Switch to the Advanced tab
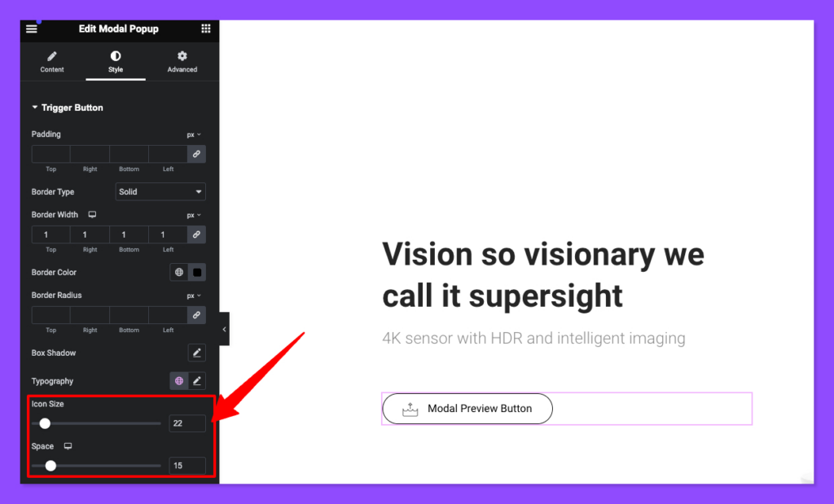834x504 pixels. [x=182, y=62]
